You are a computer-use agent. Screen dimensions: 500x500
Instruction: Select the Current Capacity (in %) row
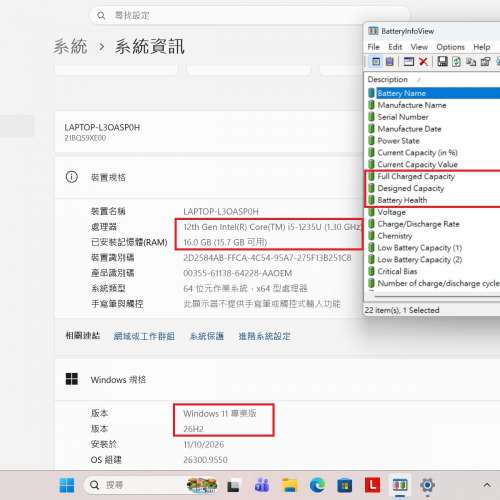pos(433,152)
